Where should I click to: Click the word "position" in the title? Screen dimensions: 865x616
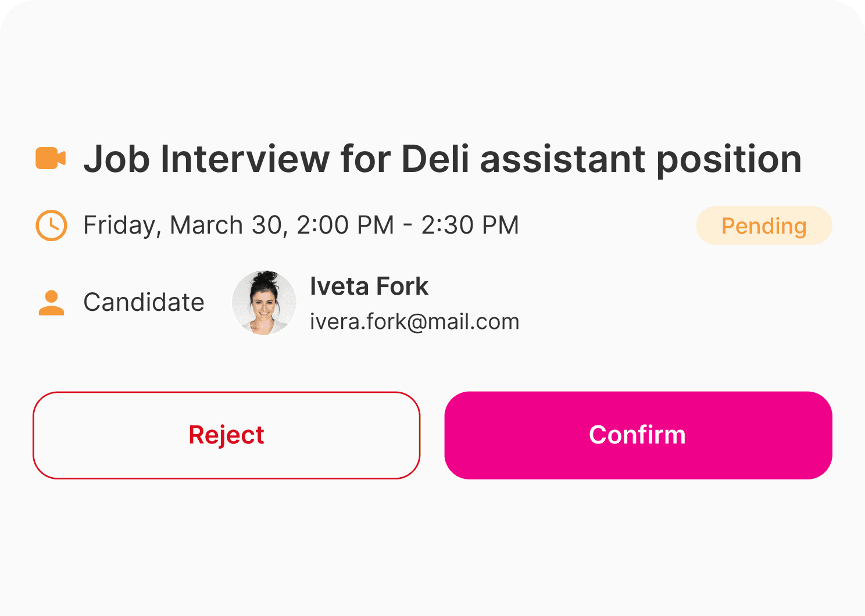click(729, 160)
